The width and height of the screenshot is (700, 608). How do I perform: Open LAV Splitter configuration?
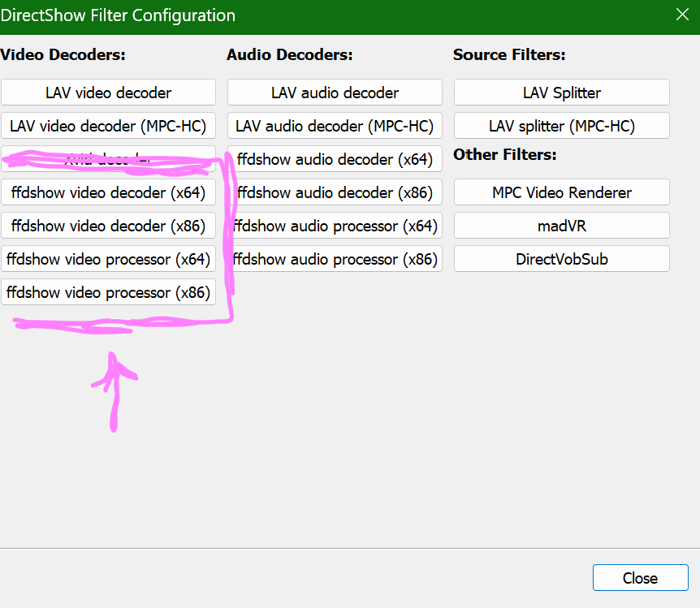[562, 93]
